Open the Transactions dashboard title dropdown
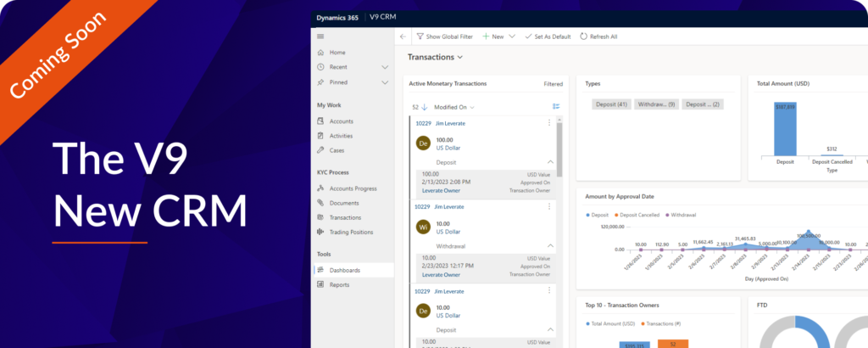Screen dimensions: 868x348 coord(460,58)
